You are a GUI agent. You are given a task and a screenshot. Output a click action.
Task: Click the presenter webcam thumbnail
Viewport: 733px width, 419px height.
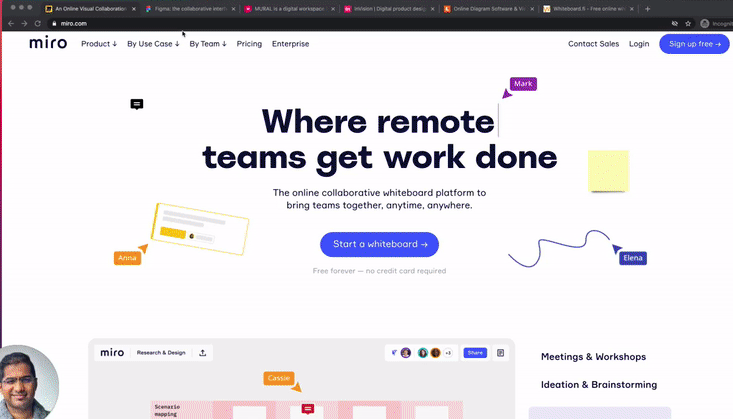coord(28,382)
